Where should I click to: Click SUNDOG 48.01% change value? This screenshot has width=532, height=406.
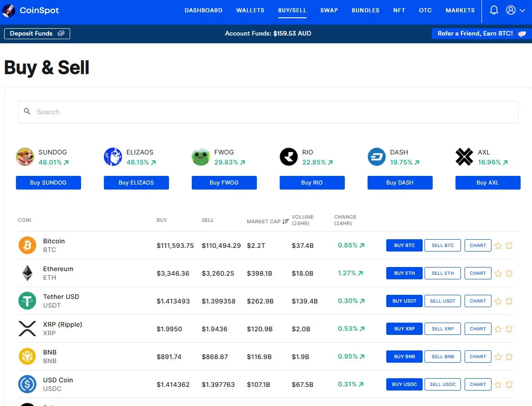(x=54, y=162)
